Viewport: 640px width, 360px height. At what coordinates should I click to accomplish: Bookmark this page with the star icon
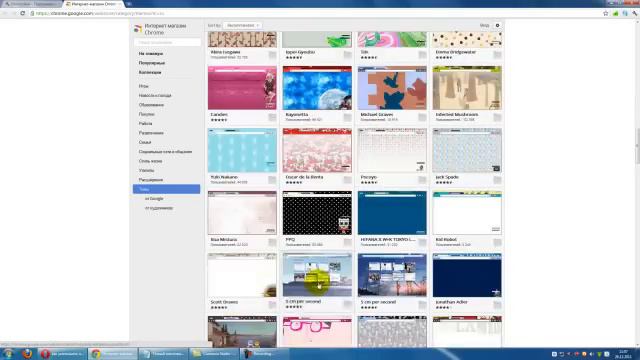pos(606,13)
